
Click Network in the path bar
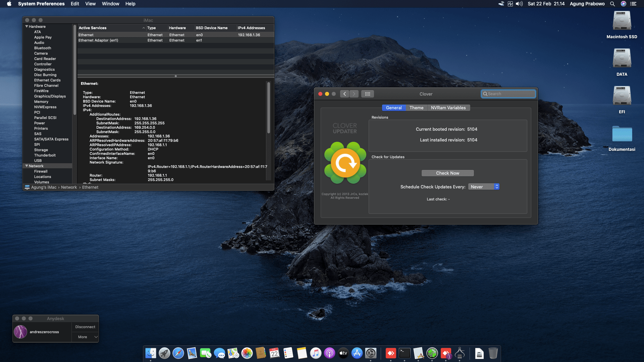click(69, 187)
